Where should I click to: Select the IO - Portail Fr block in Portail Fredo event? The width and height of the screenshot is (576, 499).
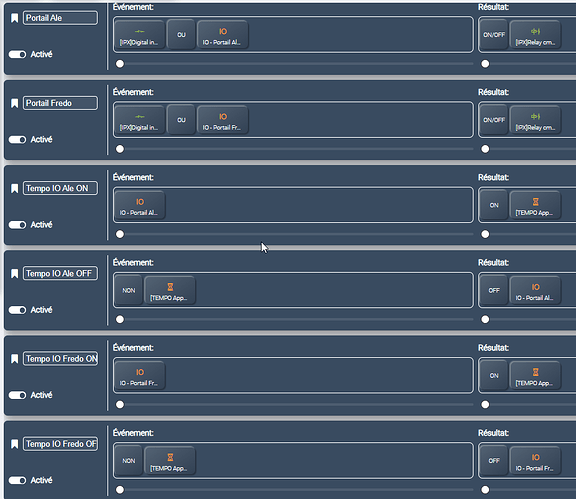click(223, 120)
